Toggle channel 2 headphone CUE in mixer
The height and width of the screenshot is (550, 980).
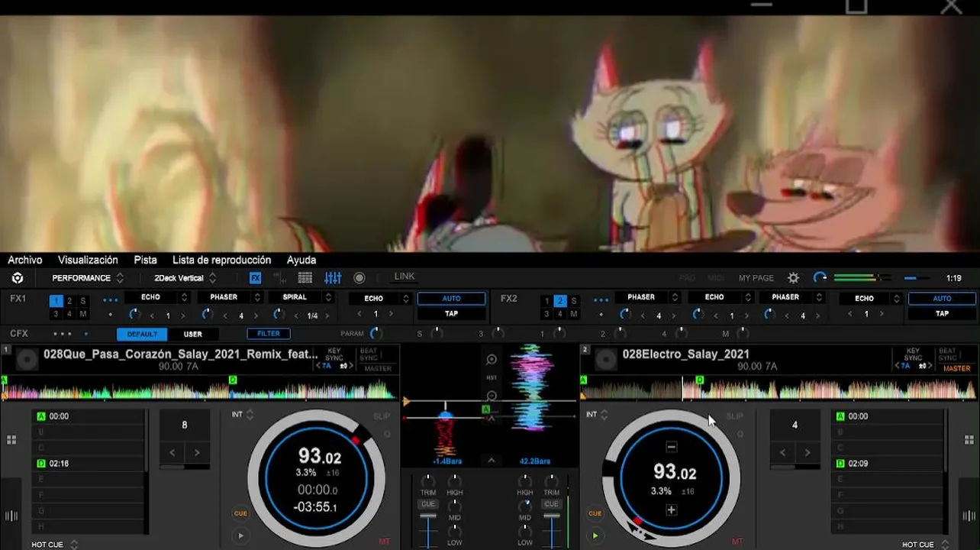click(551, 504)
